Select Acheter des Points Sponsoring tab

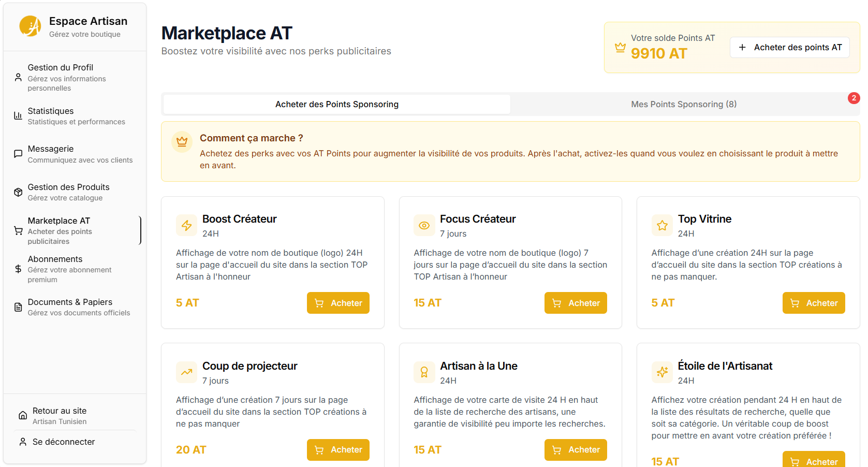[337, 104]
